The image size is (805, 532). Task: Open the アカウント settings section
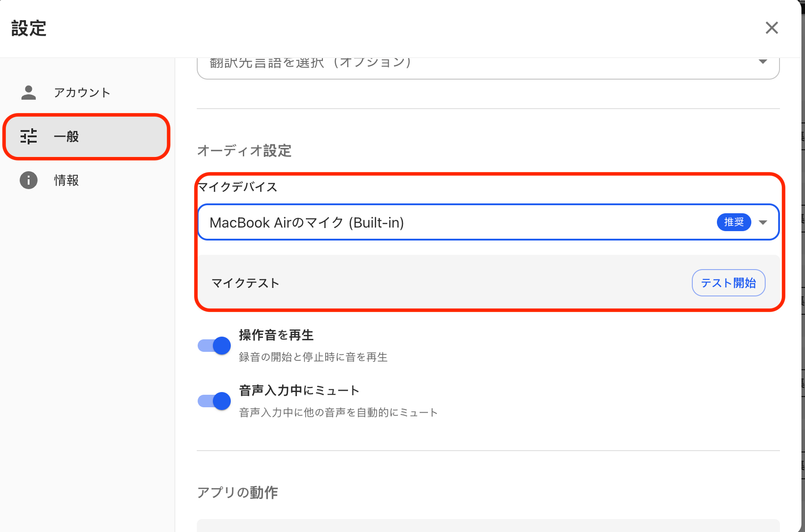click(x=82, y=93)
